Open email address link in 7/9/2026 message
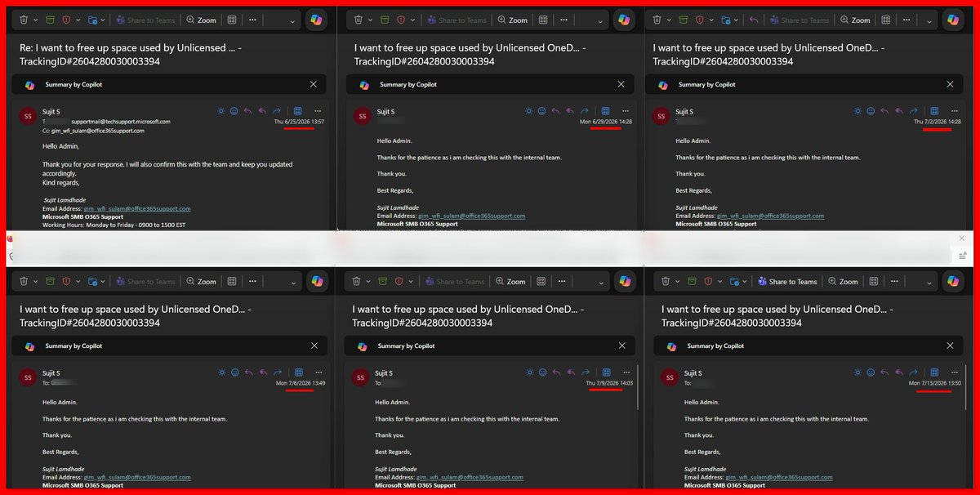Image resolution: width=980 pixels, height=495 pixels. click(470, 477)
